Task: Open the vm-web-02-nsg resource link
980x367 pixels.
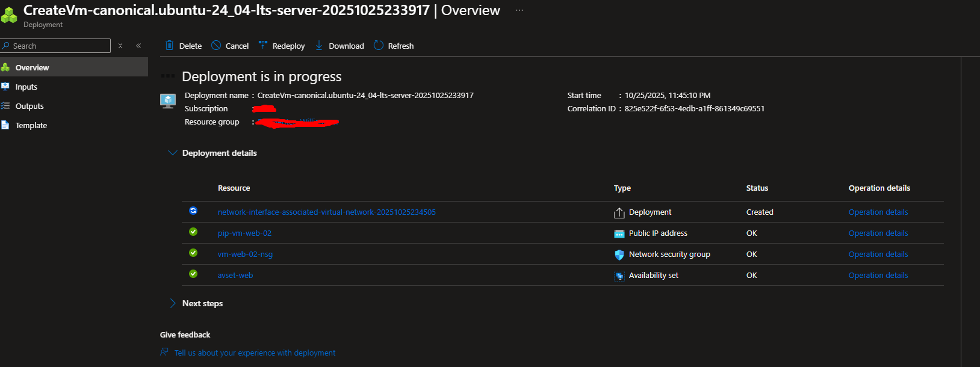Action: (245, 254)
